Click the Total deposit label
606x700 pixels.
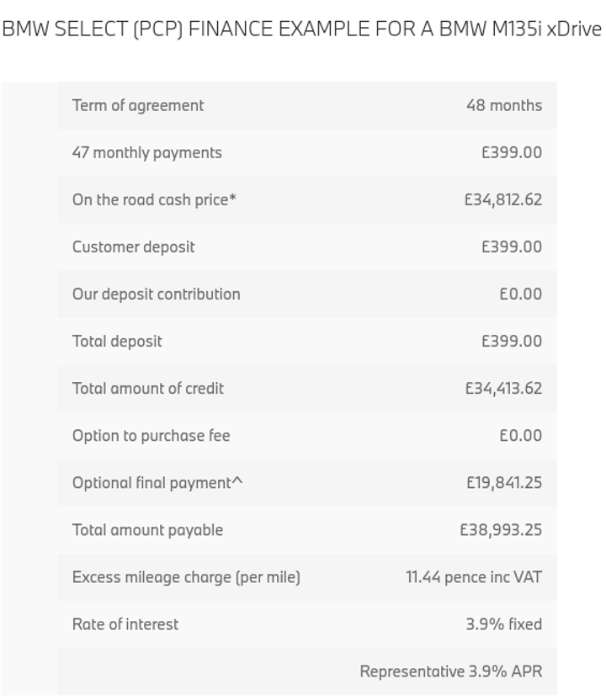point(117,341)
